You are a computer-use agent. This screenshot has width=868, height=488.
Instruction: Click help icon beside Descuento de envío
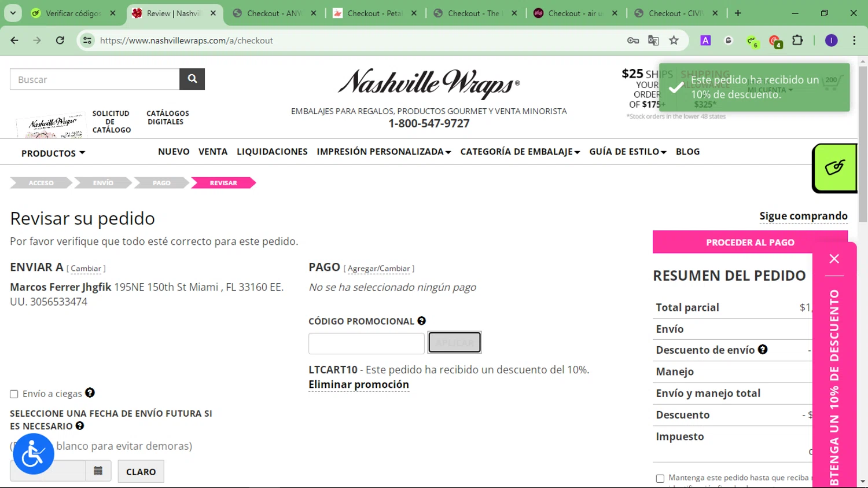click(x=763, y=349)
